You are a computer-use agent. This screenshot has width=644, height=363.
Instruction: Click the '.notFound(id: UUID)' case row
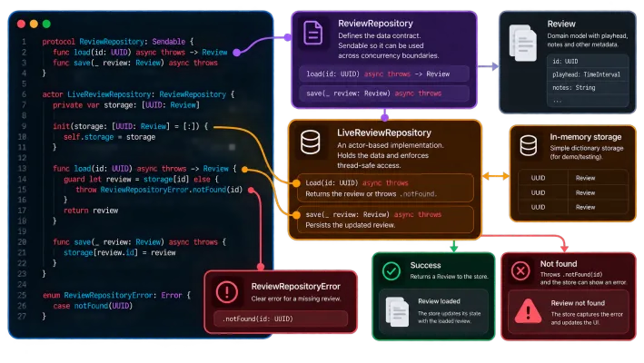click(x=281, y=319)
